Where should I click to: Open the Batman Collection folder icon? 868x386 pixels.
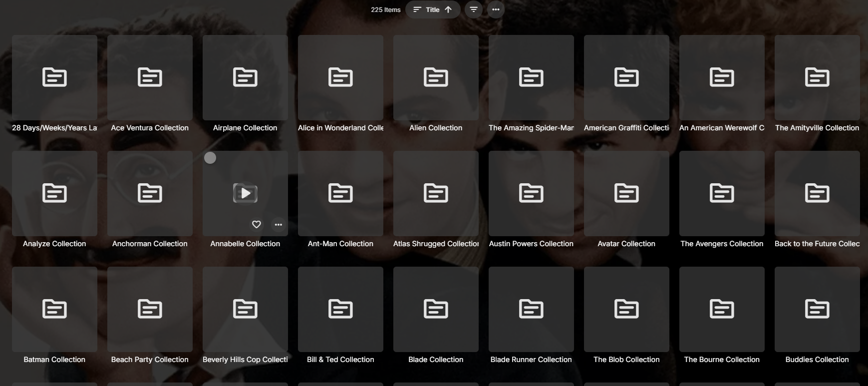pos(54,309)
